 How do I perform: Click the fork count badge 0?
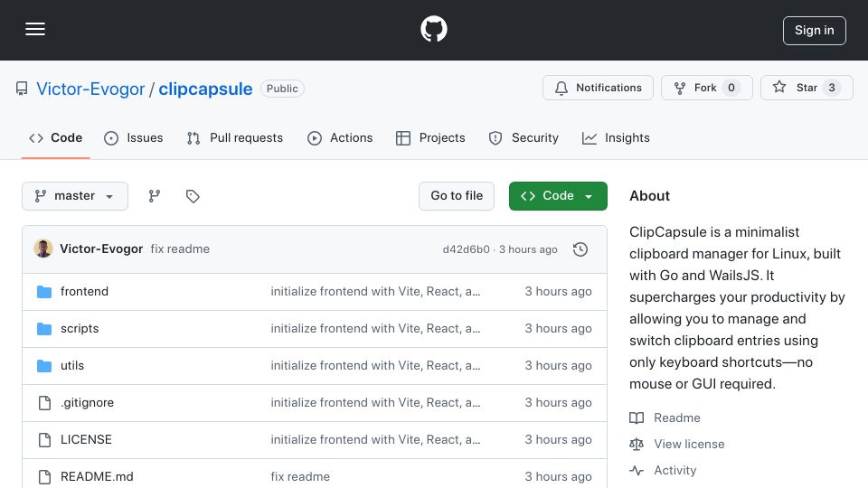click(x=731, y=88)
